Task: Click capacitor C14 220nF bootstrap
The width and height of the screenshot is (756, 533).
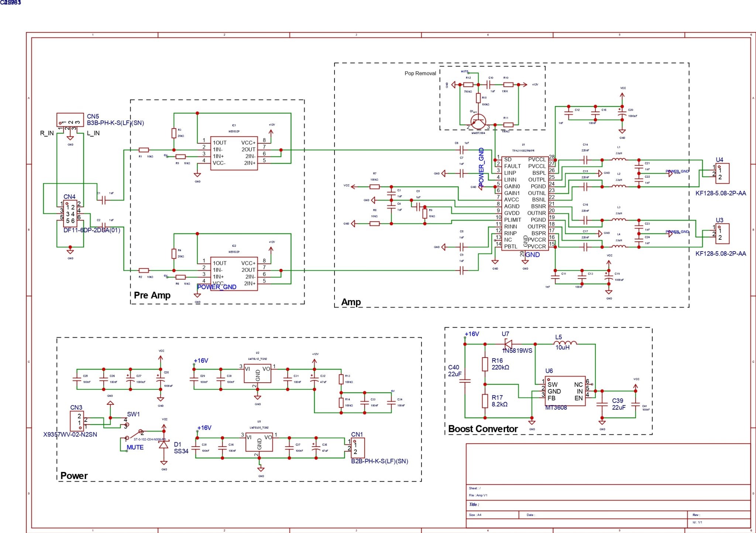Action: [x=585, y=160]
